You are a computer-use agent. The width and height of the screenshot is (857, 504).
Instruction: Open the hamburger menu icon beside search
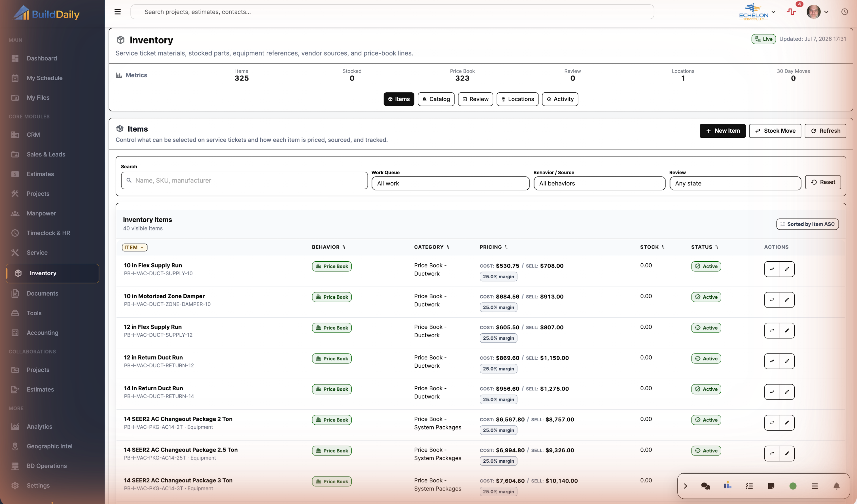(118, 12)
